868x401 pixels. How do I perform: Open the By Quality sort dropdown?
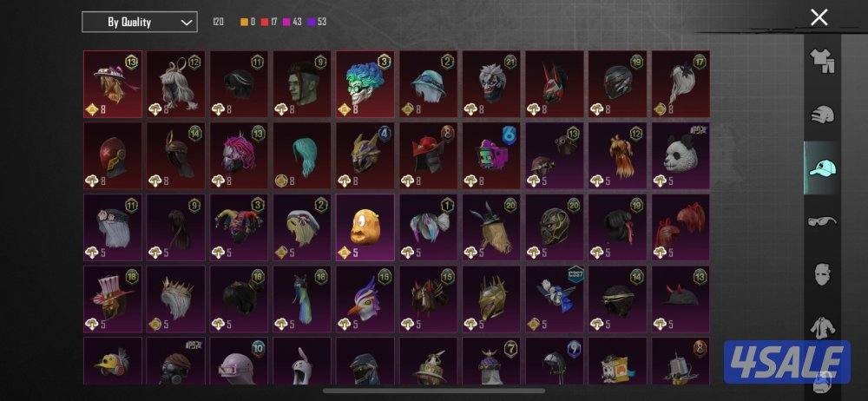point(140,23)
